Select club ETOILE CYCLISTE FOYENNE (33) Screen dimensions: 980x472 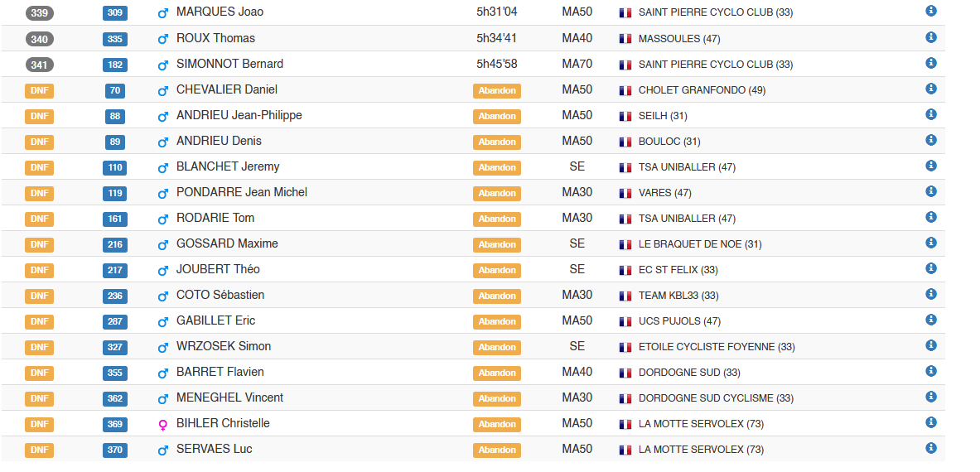pos(717,347)
